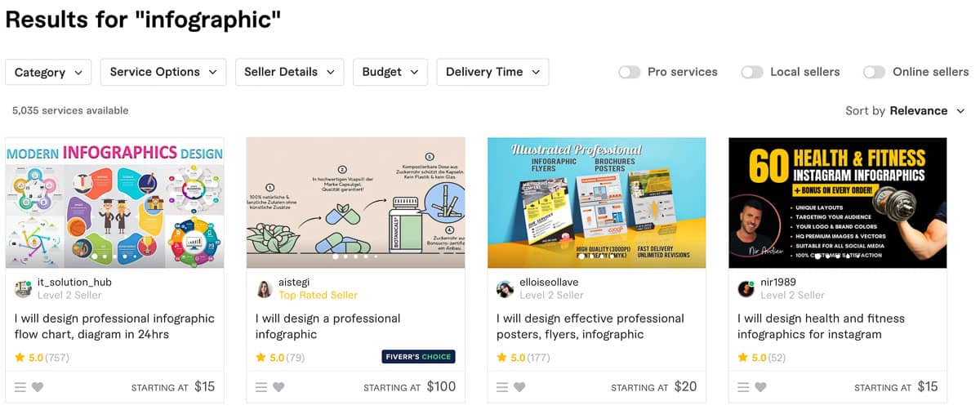This screenshot has height=419, width=980.
Task: Open the Category filter dropdown
Action: 48,72
